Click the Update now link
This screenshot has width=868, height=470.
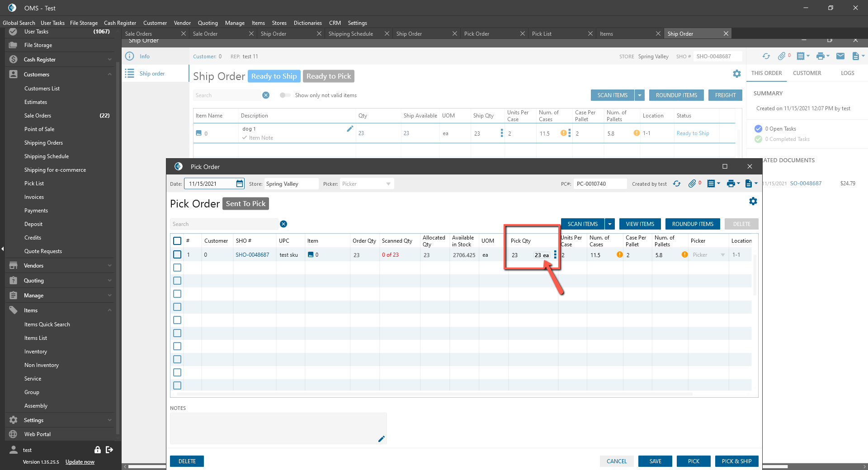[x=80, y=462]
